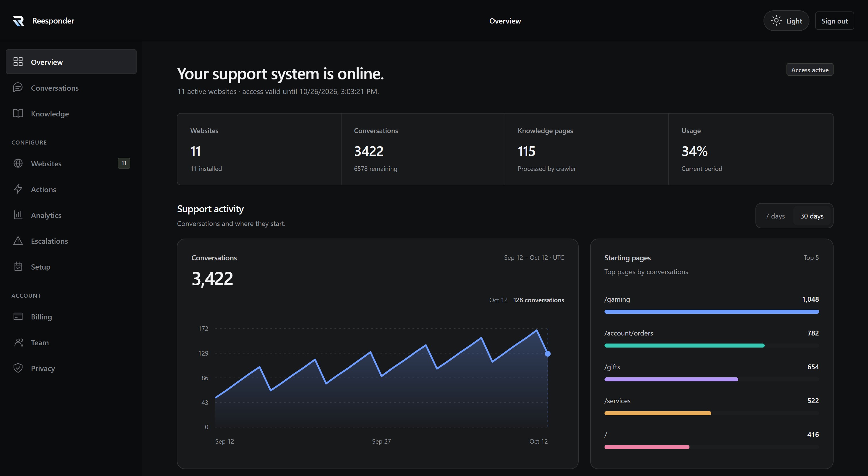Click the Websites count badge 11

pos(124,163)
